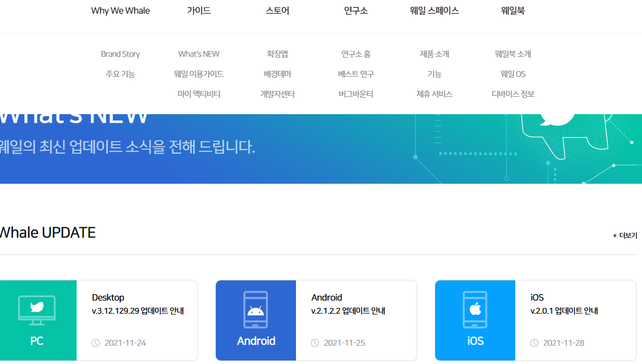This screenshot has height=364, width=642.
Task: Click the iOS apple phone icon
Action: point(475,310)
